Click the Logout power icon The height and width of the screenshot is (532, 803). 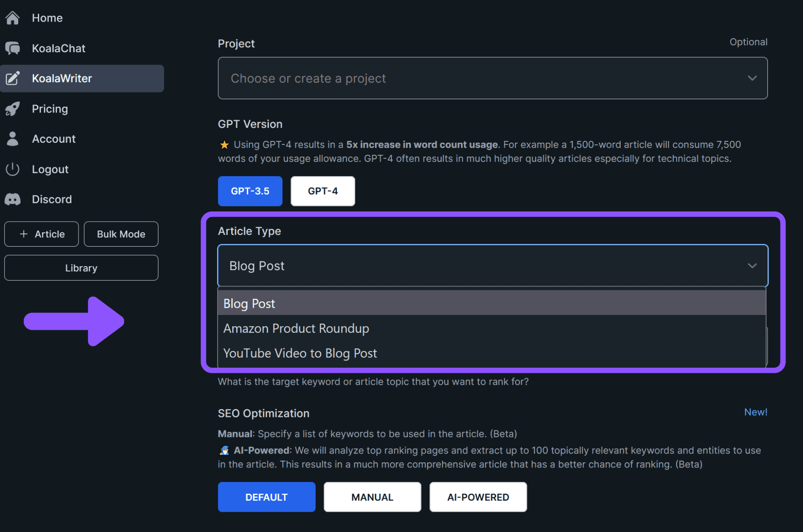pos(13,169)
